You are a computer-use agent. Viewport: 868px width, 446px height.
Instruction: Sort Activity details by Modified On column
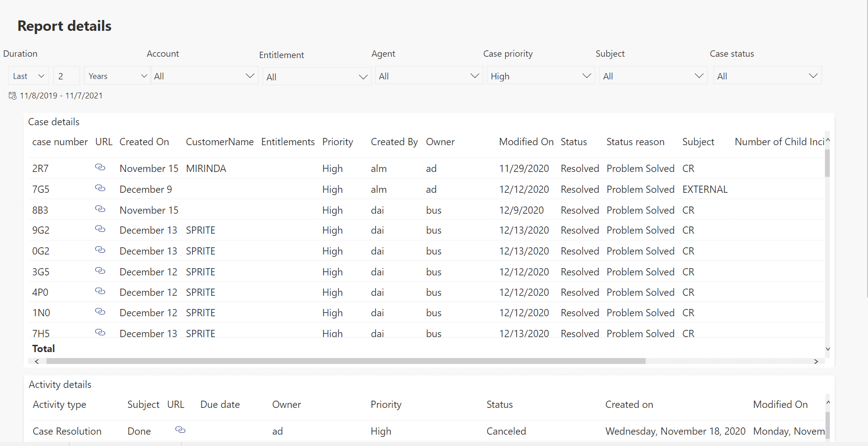pos(780,405)
